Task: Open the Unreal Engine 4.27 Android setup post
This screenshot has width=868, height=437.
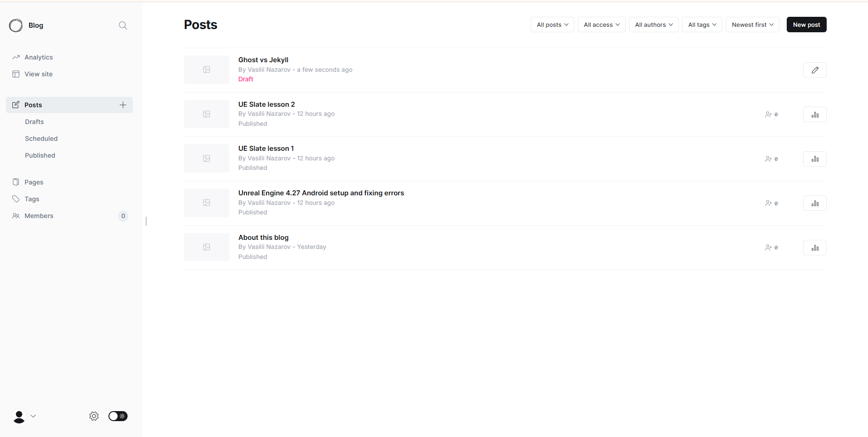Action: click(321, 193)
